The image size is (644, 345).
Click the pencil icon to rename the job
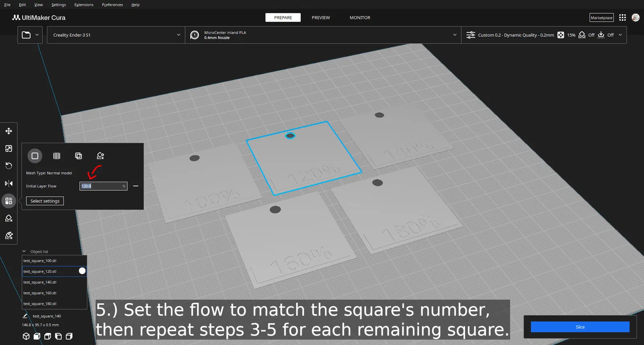[25, 316]
